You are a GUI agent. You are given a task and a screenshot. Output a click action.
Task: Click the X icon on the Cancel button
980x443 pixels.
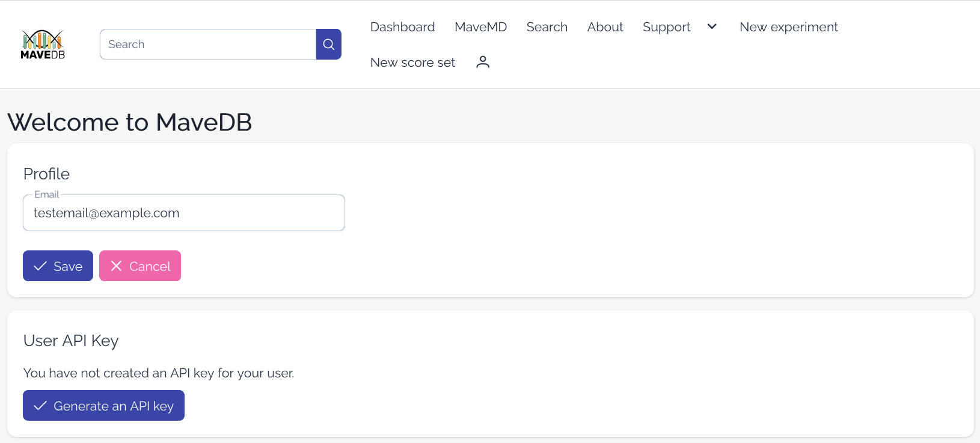(x=117, y=266)
